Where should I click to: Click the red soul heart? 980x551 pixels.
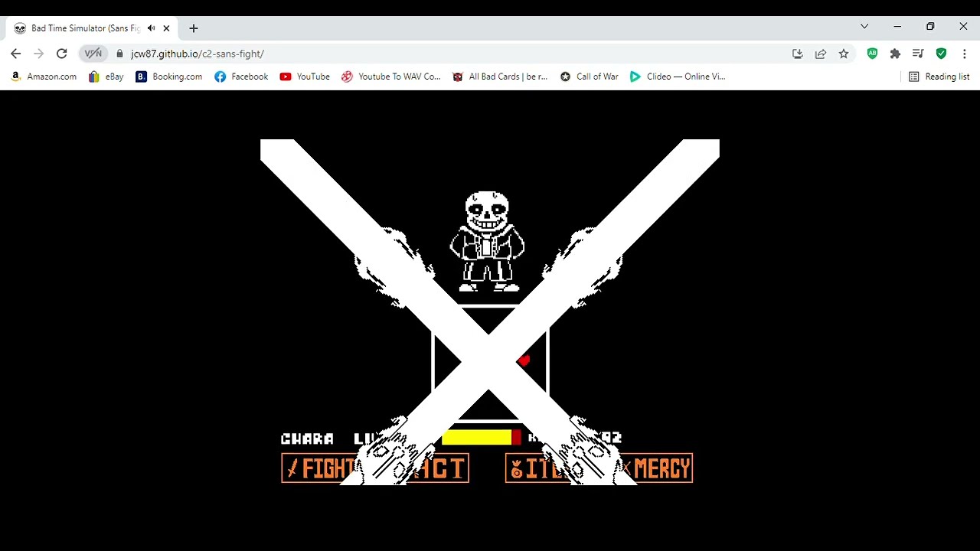[x=524, y=360]
